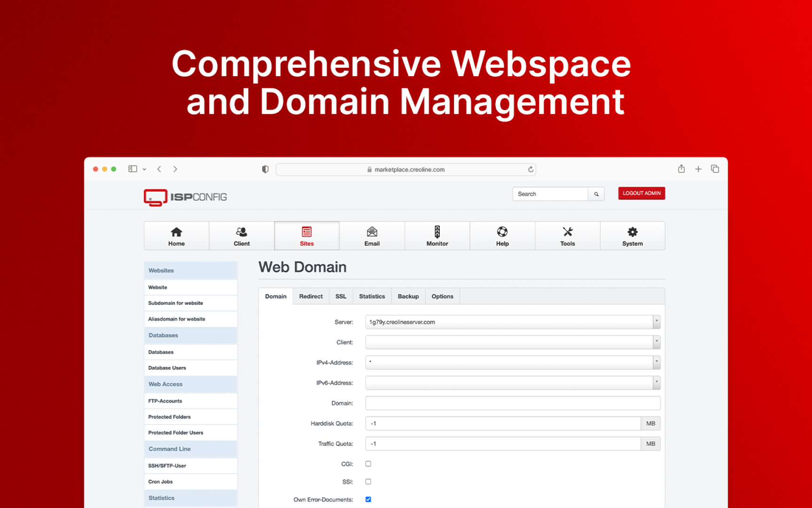The image size is (812, 508).
Task: Enable the SSI checkbox
Action: point(368,482)
